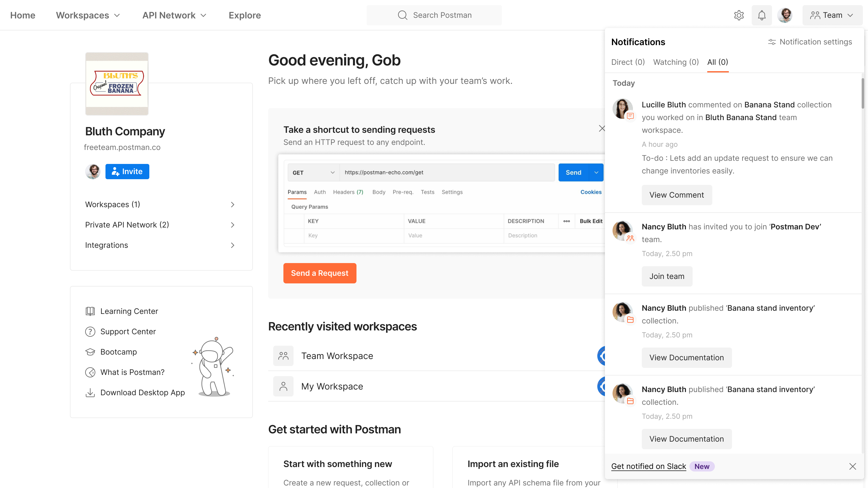
Task: Close the shortcut to sending requests card
Action: (x=602, y=128)
